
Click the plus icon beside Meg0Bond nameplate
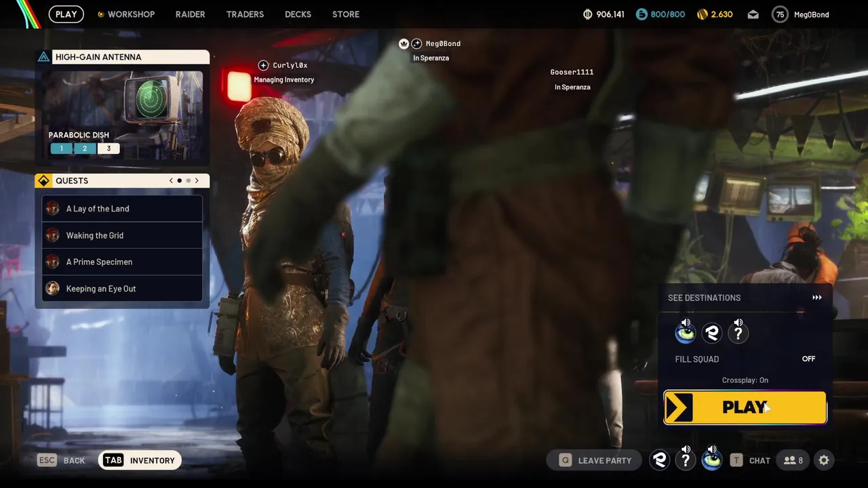point(417,43)
